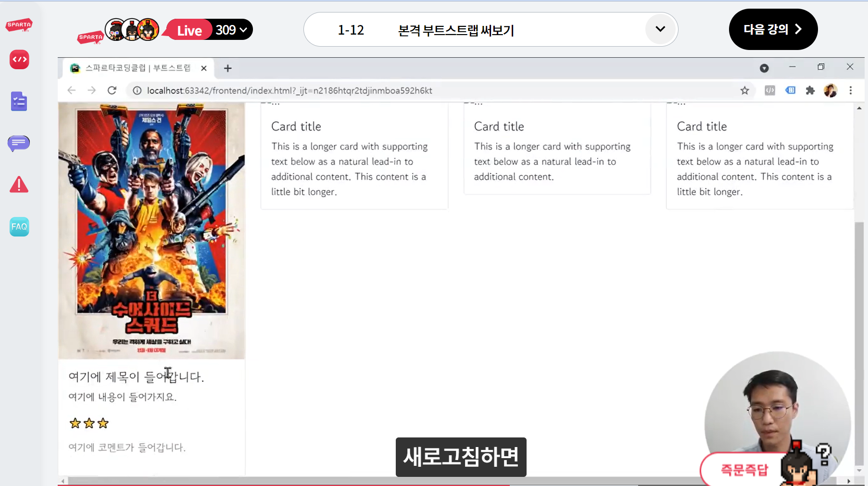Open the checklist document icon in the sidebar

tap(19, 101)
